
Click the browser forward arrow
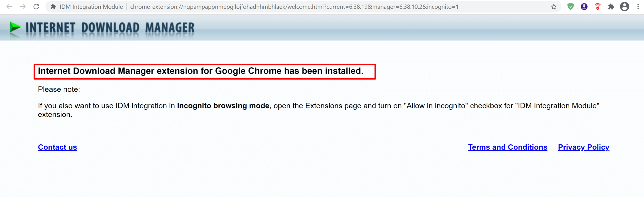(x=23, y=6)
